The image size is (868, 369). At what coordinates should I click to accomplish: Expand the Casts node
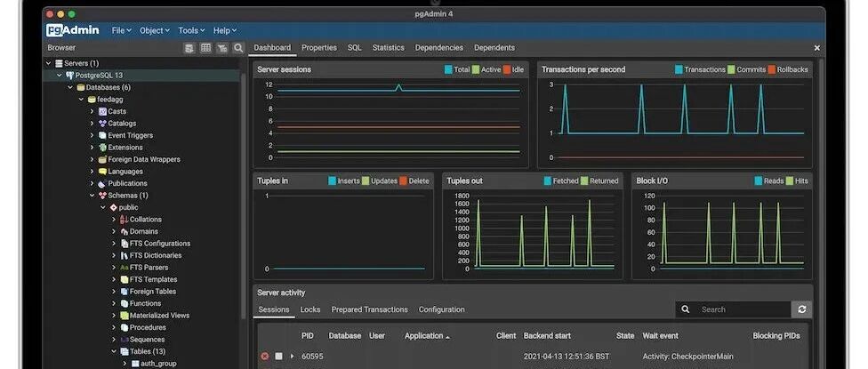(x=92, y=111)
